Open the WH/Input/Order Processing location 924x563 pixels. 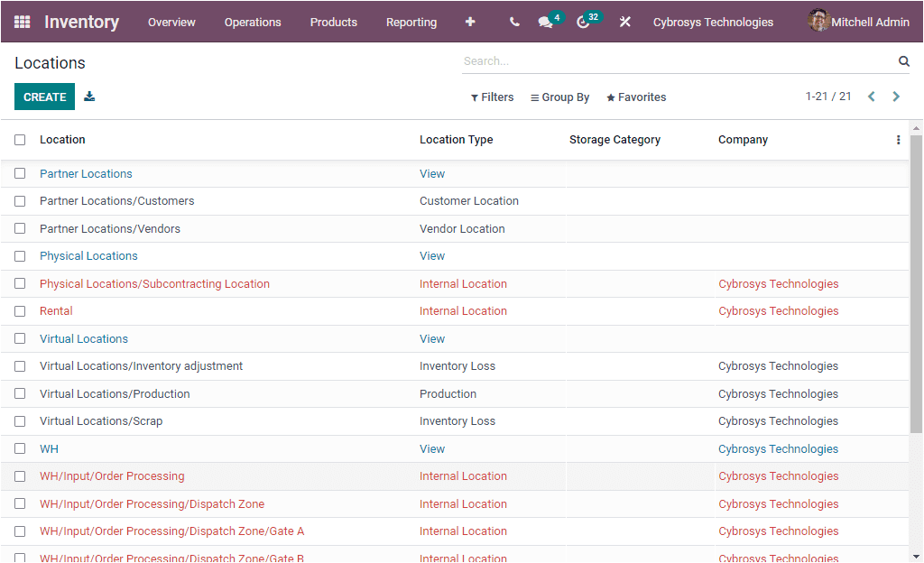point(112,475)
